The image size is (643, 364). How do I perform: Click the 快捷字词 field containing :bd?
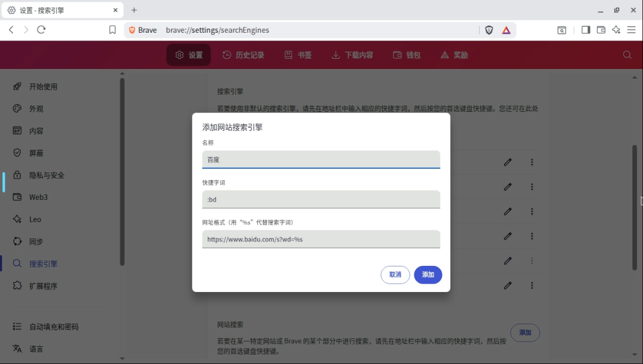point(321,199)
